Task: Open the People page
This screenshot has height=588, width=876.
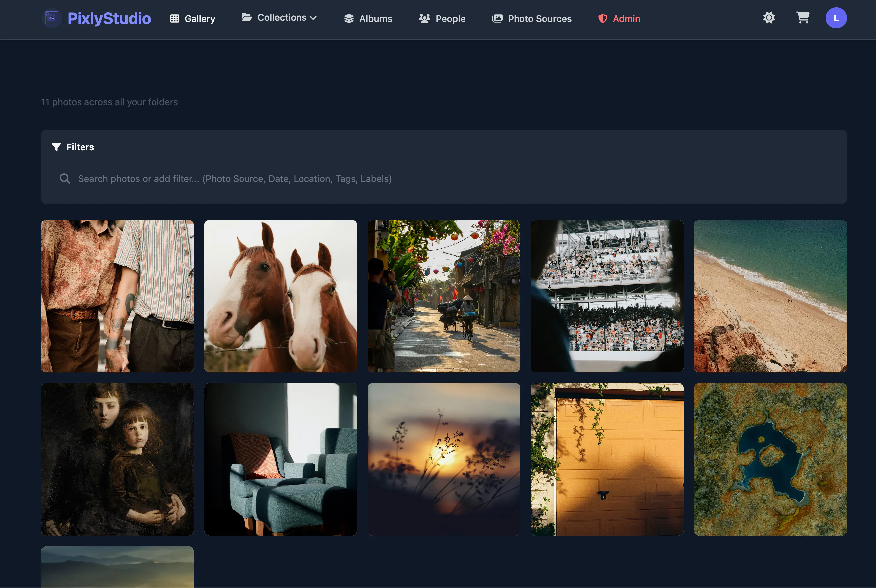Action: pyautogui.click(x=442, y=19)
